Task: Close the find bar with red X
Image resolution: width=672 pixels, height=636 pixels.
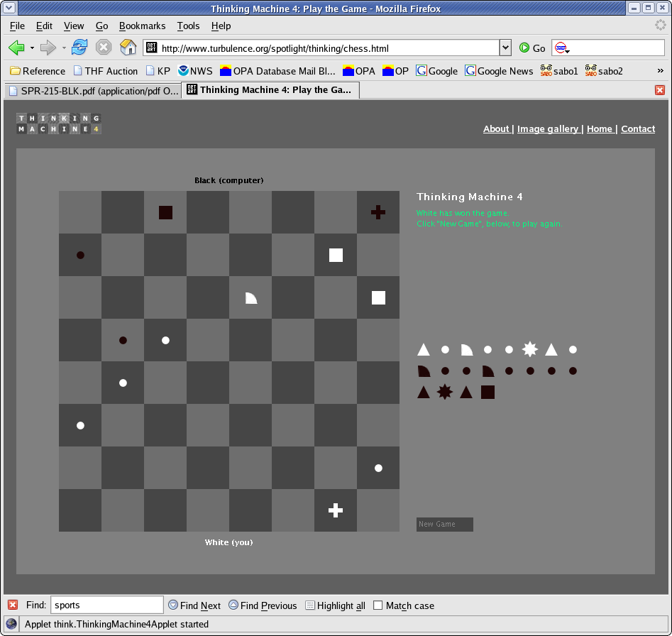Action: [x=13, y=605]
